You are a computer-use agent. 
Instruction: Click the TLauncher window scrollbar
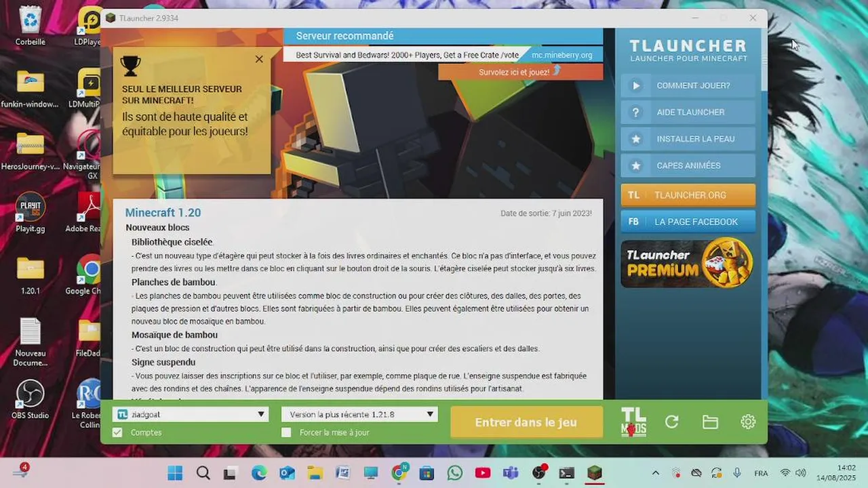coord(764,59)
